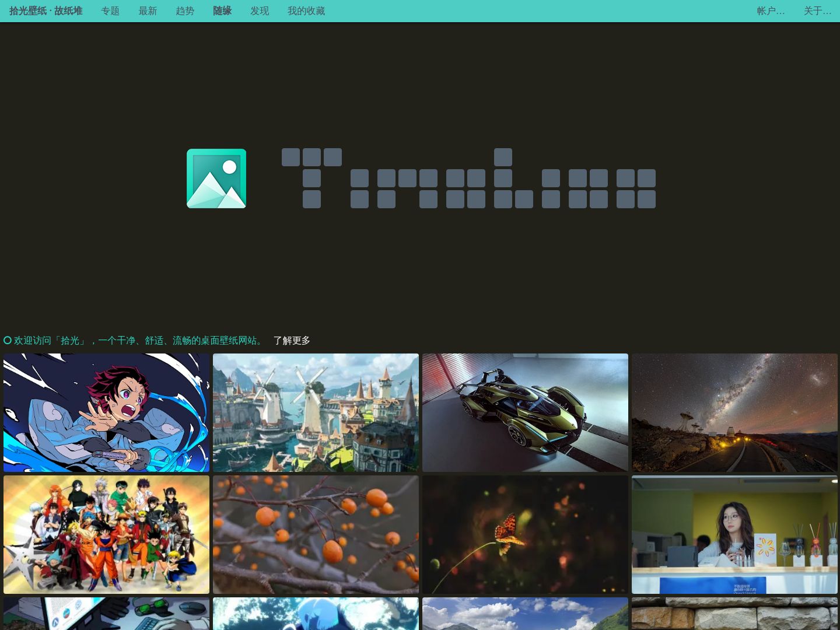Open the Tanjiro anime wallpaper thumbnail

coord(106,412)
